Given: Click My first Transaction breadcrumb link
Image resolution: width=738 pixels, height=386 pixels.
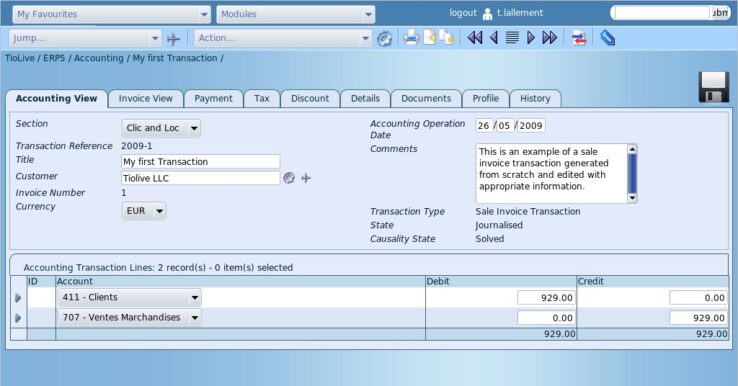Looking at the screenshot, I should pyautogui.click(x=175, y=58).
